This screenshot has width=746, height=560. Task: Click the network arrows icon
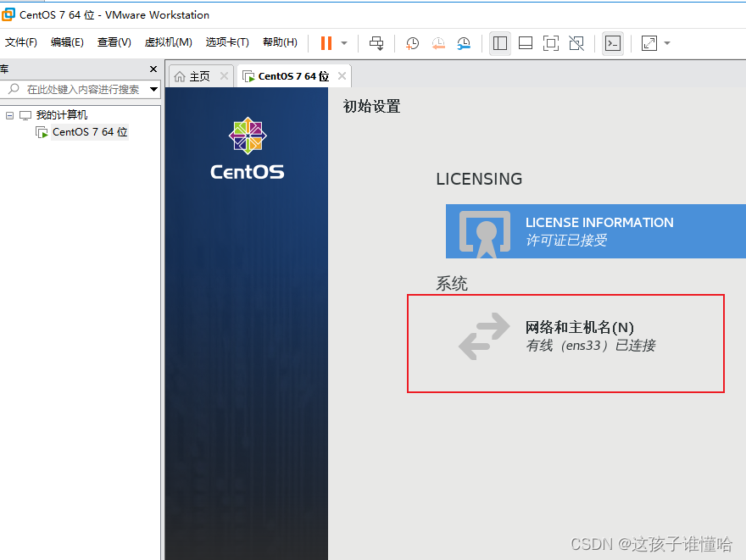pos(484,336)
